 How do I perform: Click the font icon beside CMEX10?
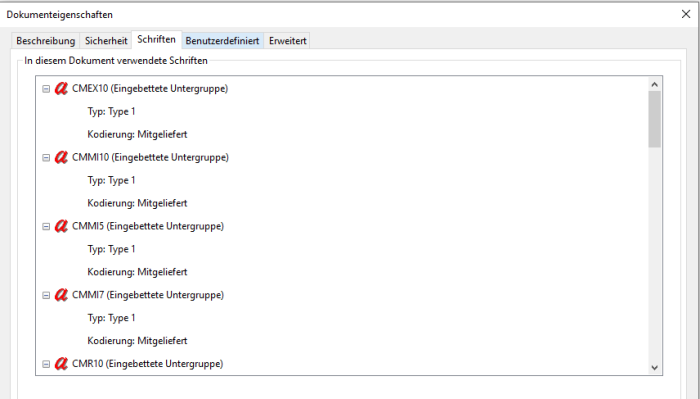[61, 88]
